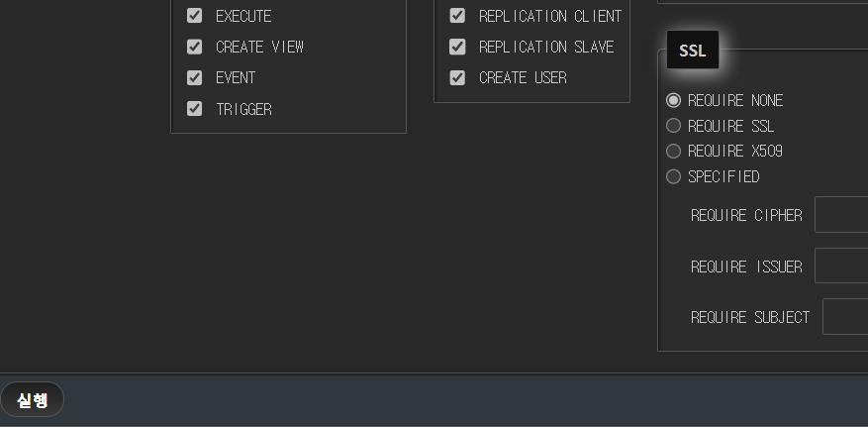Disable the TRIGGER privilege checkbox
The width and height of the screenshot is (868, 427).
195,109
